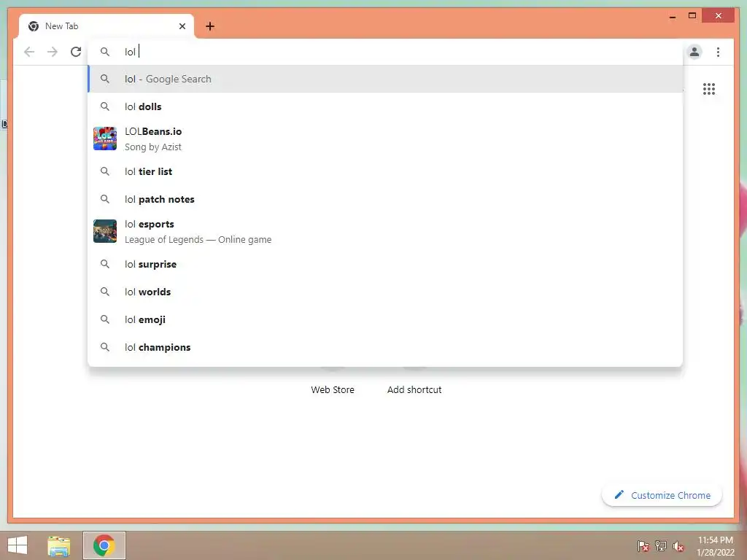Open the Google apps grid
747x560 pixels.
click(709, 88)
